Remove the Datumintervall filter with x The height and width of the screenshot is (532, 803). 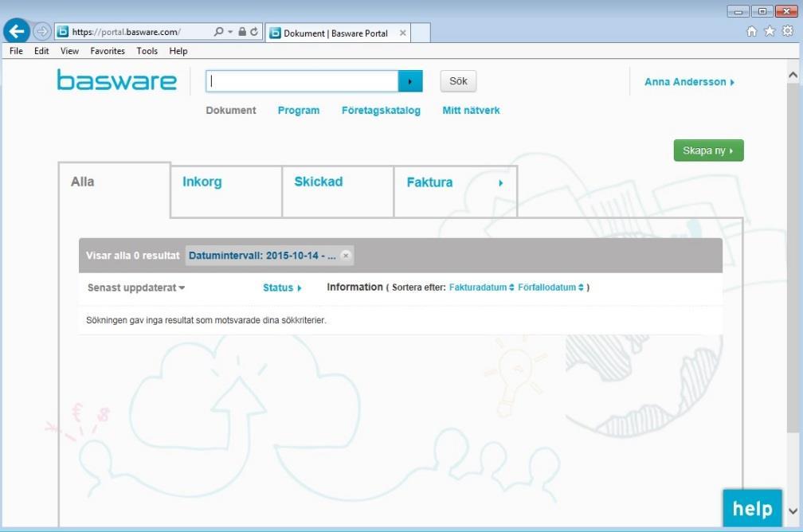[x=346, y=256]
